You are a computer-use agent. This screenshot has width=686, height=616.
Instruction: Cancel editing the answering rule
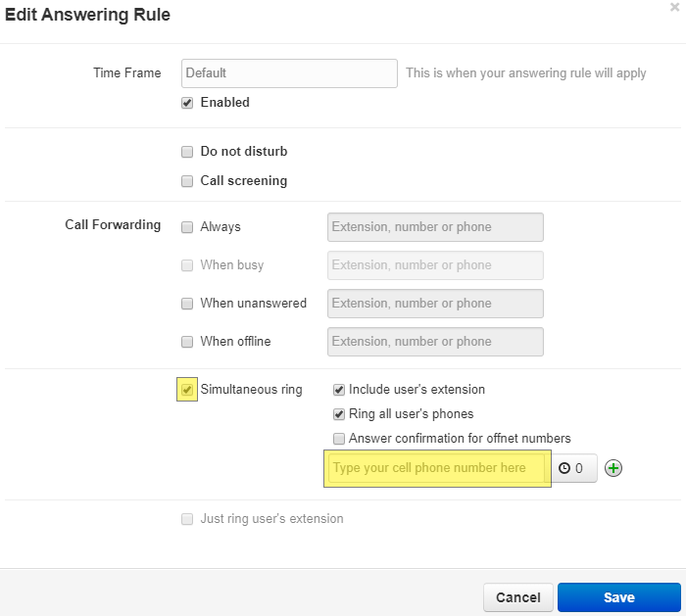point(518,597)
